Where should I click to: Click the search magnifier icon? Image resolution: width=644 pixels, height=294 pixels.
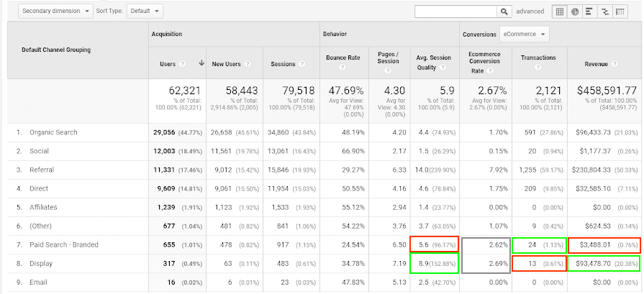(504, 12)
